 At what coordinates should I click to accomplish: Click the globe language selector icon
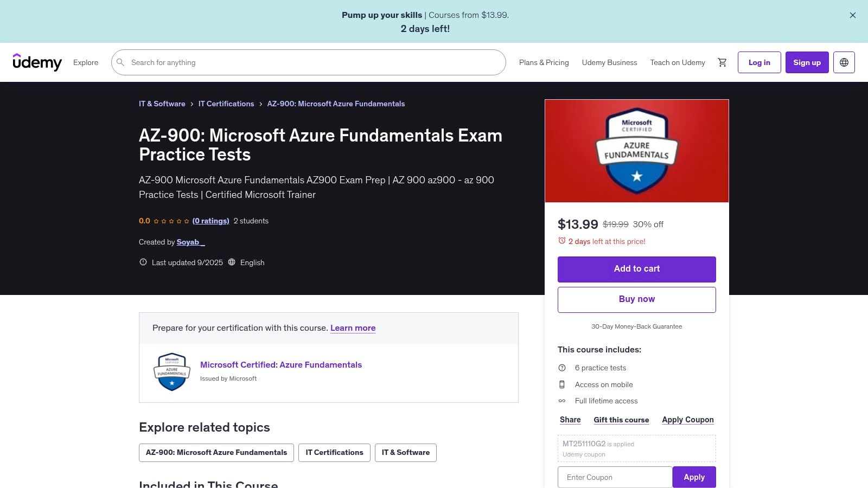click(844, 62)
